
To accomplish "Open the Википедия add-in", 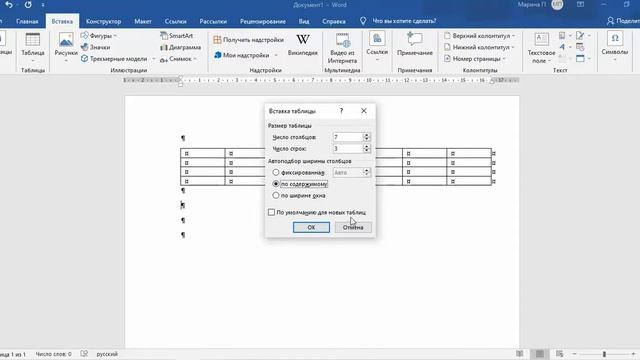I will [302, 45].
